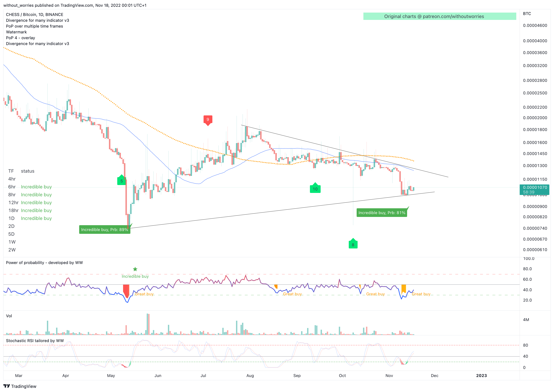Click the red number 9 marker
This screenshot has width=554, height=392.
pos(208,120)
